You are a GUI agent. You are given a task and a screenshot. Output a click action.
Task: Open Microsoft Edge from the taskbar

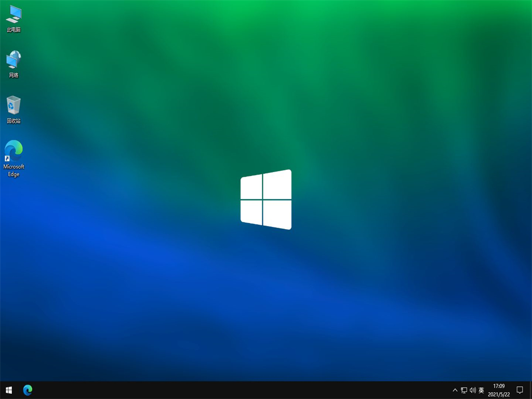click(28, 390)
